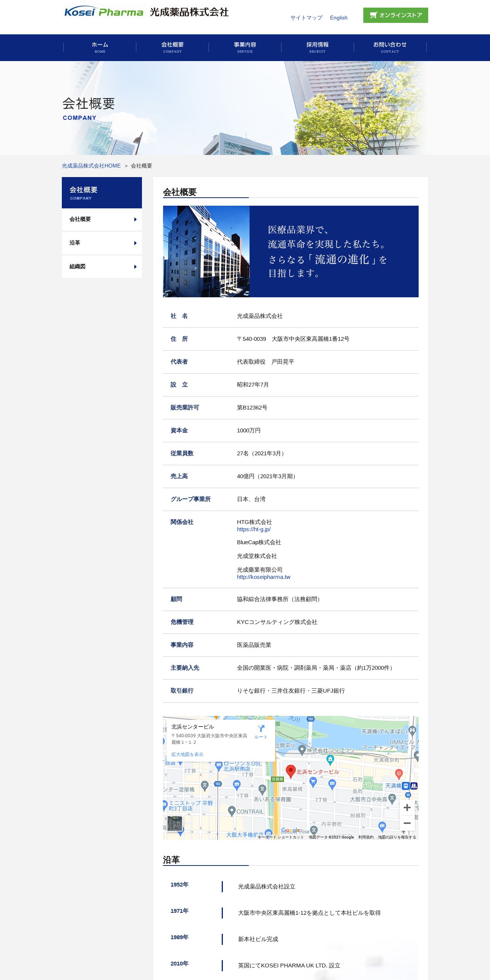Click the 大阪市立中央高 school marker

click(x=392, y=798)
